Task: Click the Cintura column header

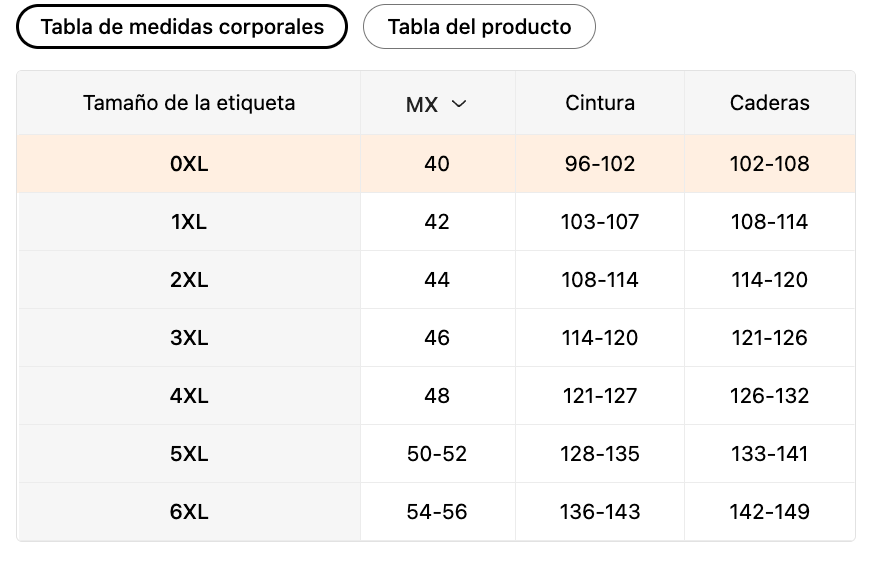Action: point(600,103)
